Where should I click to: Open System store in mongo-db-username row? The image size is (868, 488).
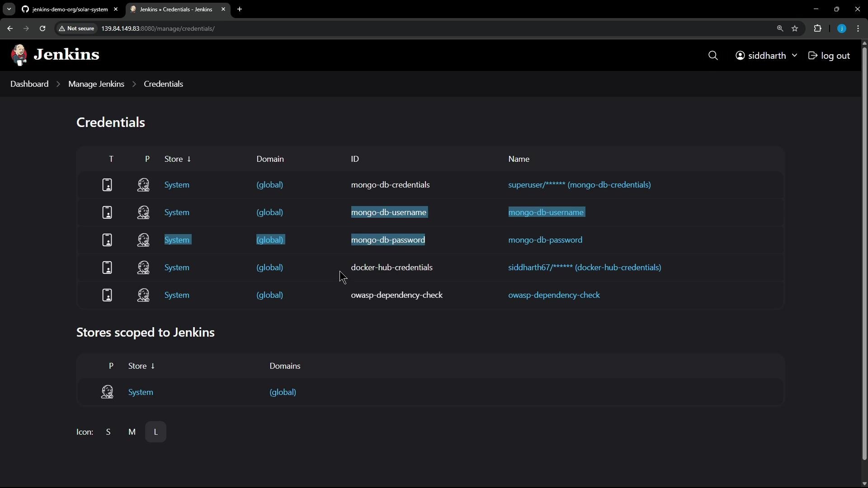[x=177, y=212]
